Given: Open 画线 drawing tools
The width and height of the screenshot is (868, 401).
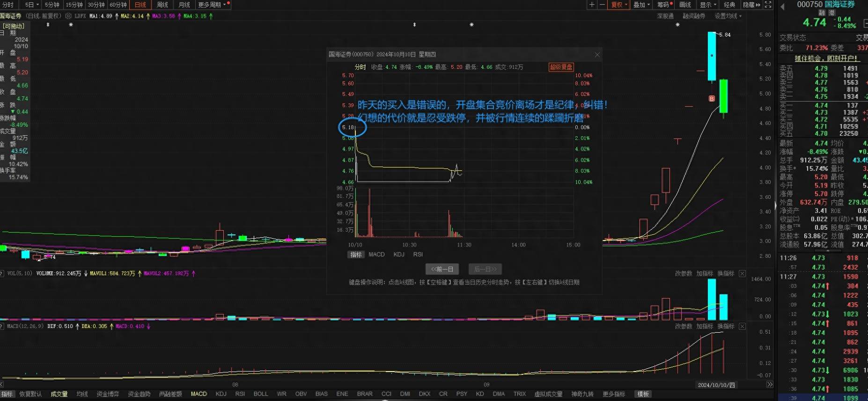Looking at the screenshot, I should (685, 5).
